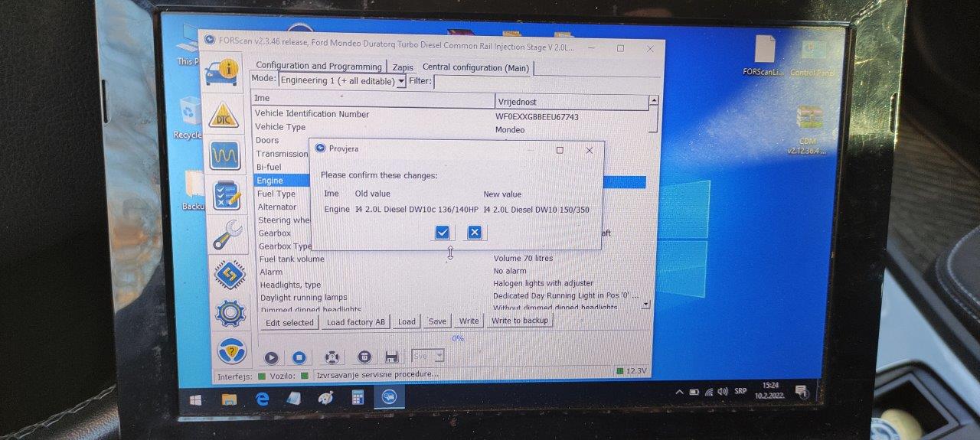Click the Interfejs status indicator

click(x=242, y=376)
